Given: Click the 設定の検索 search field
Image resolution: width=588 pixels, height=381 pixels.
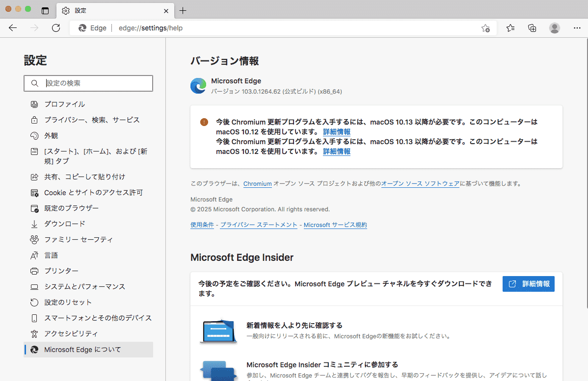Looking at the screenshot, I should (x=88, y=83).
